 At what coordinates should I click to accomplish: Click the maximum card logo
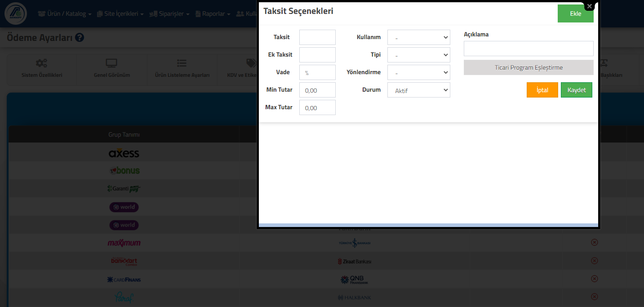coord(124,243)
